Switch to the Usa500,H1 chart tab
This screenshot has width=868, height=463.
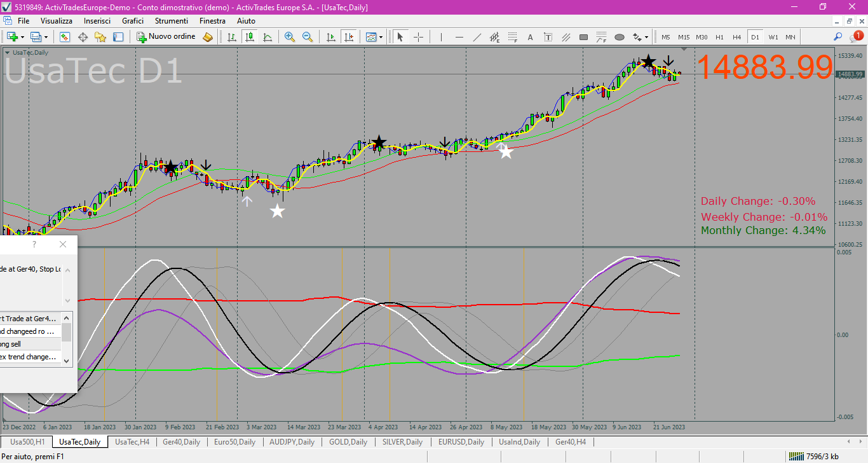point(27,442)
